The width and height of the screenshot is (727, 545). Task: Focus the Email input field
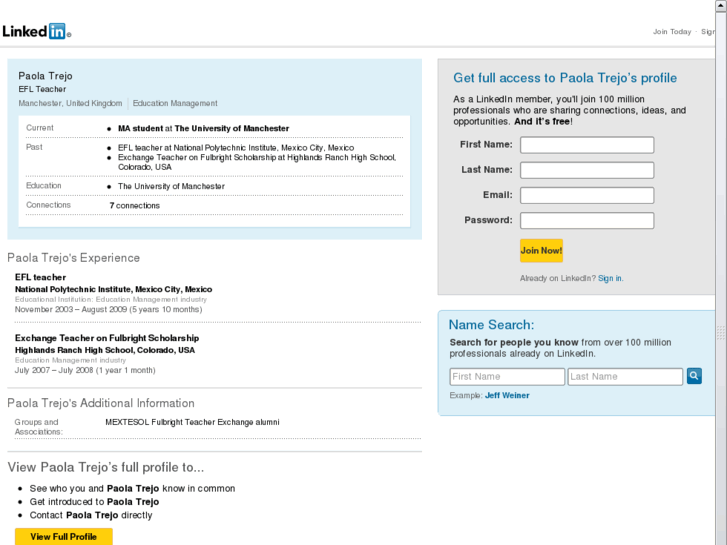coord(587,195)
